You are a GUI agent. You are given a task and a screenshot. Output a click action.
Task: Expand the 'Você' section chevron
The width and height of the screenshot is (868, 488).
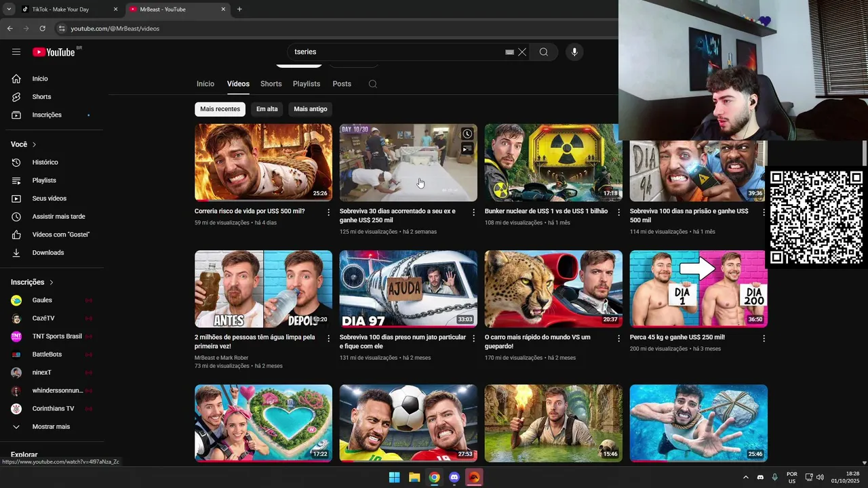(x=35, y=144)
